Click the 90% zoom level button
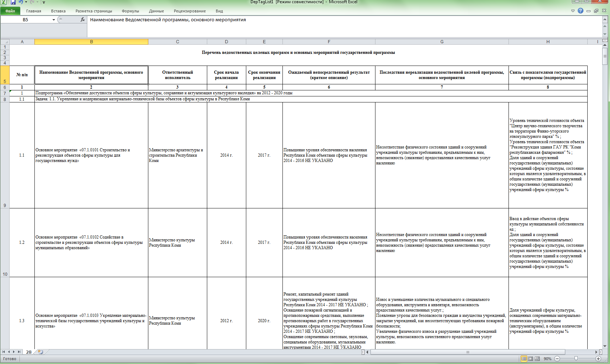 (547, 359)
